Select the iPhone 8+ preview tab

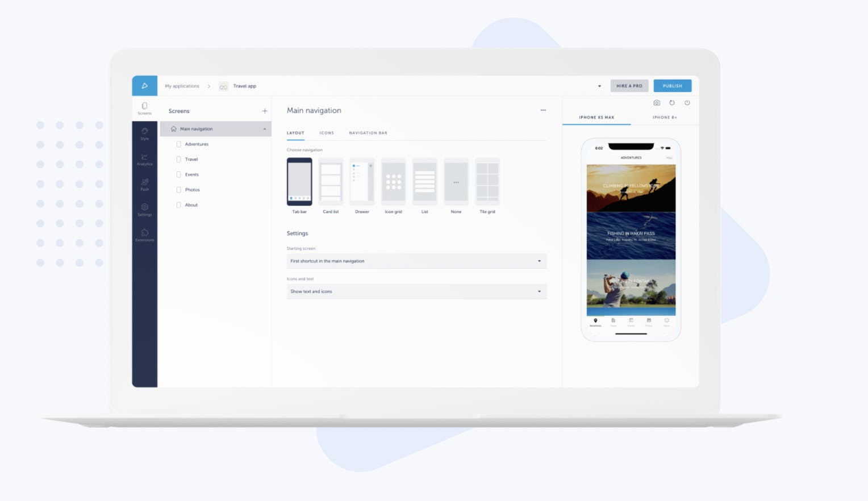(x=665, y=118)
